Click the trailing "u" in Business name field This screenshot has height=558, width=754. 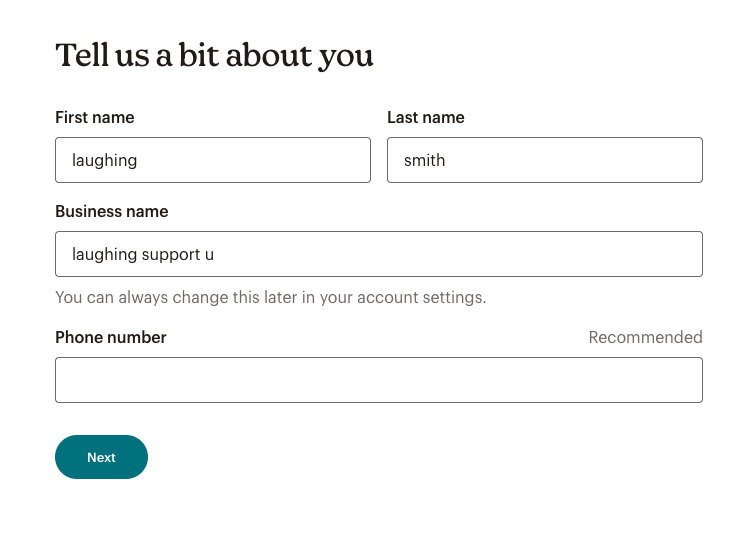pos(209,255)
